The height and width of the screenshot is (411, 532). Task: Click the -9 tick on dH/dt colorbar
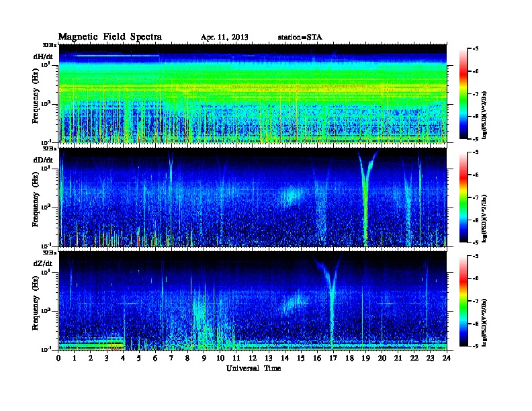coord(476,139)
